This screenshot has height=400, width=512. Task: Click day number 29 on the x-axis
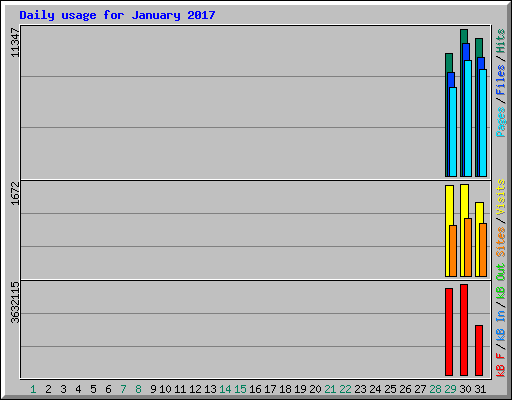450,389
